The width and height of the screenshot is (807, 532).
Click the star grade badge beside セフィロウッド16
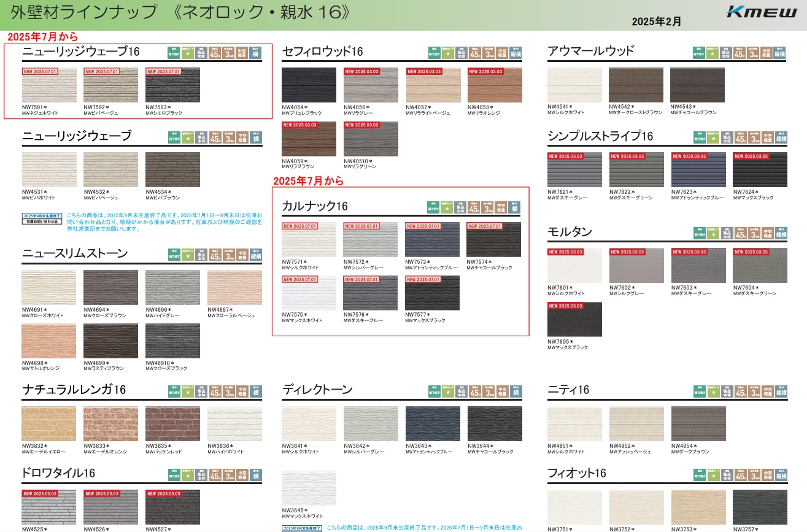pyautogui.click(x=448, y=53)
